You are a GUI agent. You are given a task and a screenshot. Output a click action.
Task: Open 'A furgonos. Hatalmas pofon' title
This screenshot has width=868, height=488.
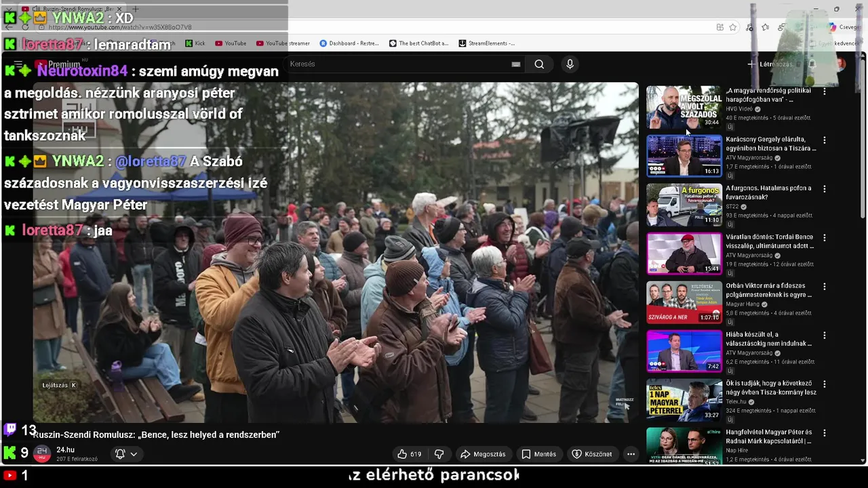[x=769, y=192]
